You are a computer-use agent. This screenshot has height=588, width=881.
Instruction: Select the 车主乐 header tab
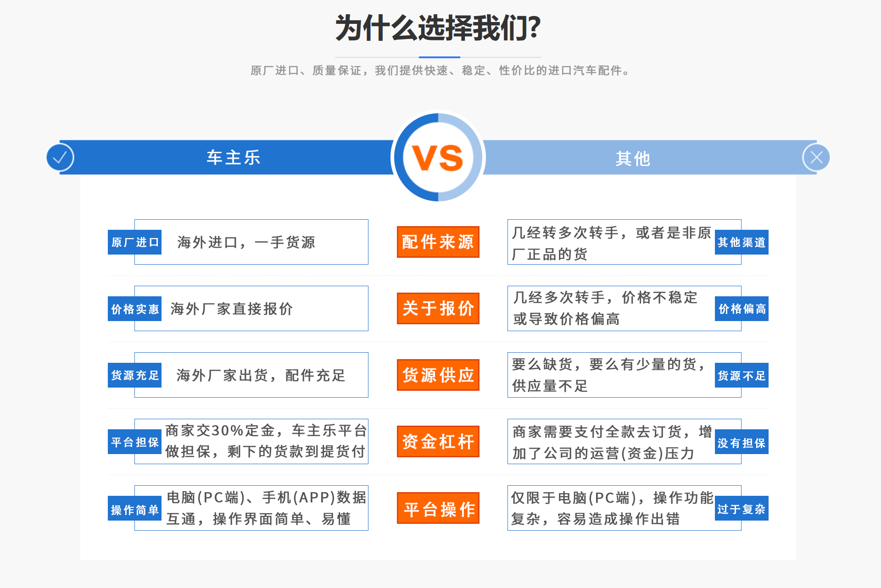tap(233, 157)
